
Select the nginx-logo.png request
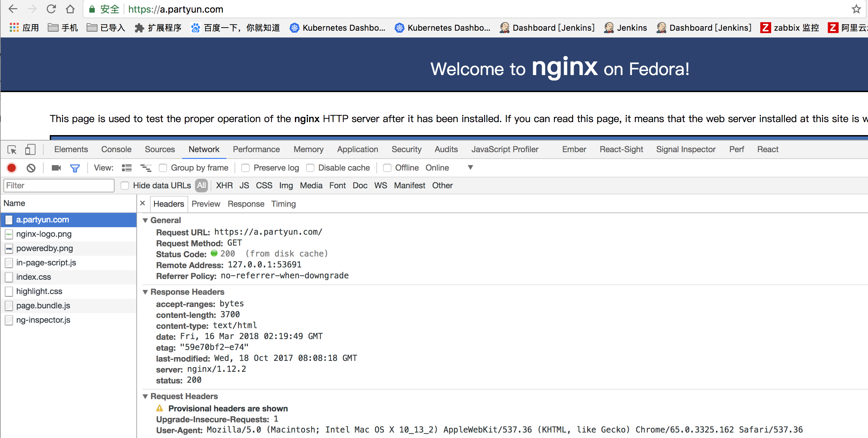click(x=69, y=234)
